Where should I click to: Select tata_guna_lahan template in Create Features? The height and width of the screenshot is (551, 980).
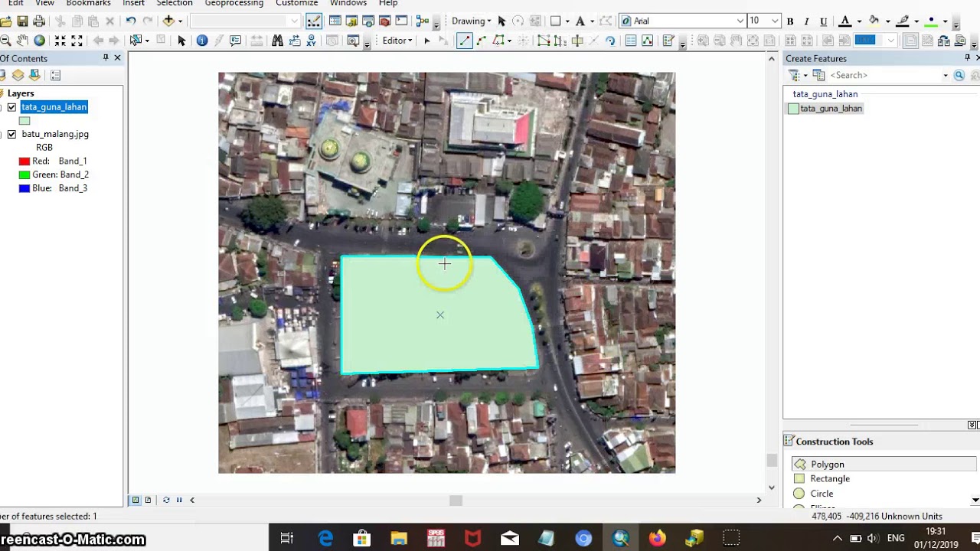tap(825, 109)
